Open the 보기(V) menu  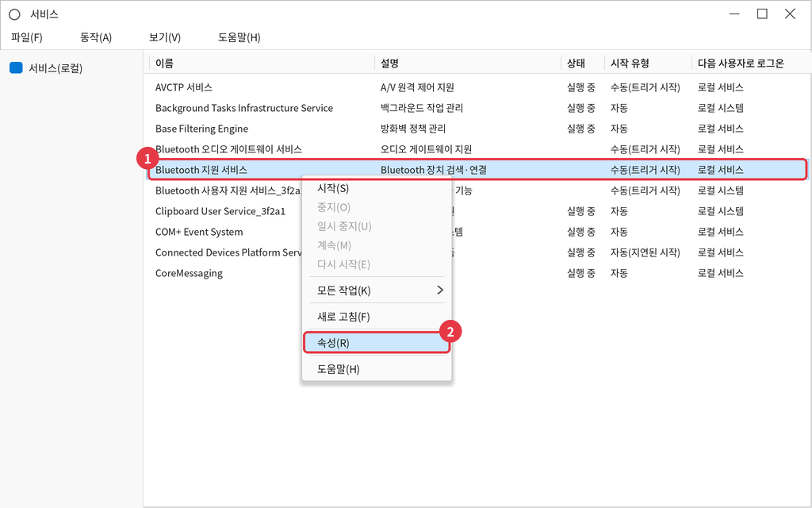click(165, 37)
